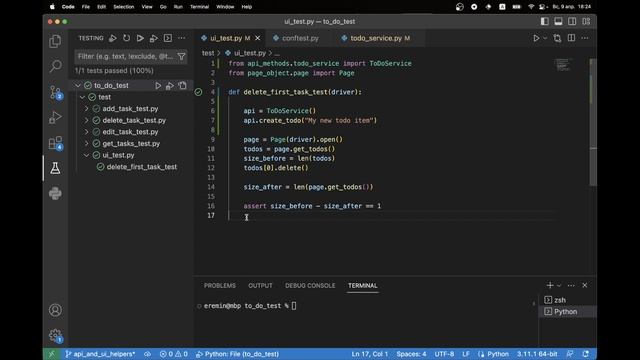The image size is (640, 360).
Task: Toggle the primary sidebar
Action: 544,22
